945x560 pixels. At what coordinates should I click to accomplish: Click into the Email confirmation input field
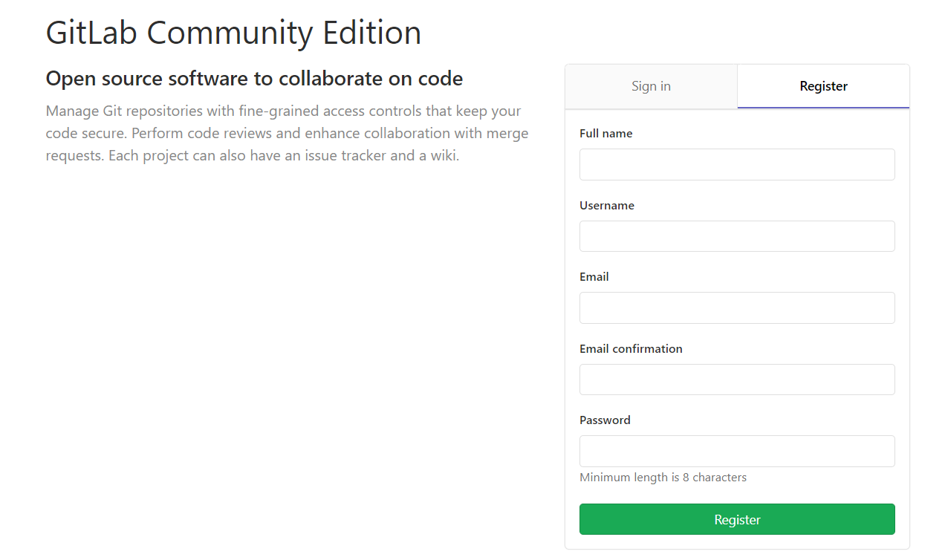click(x=737, y=380)
